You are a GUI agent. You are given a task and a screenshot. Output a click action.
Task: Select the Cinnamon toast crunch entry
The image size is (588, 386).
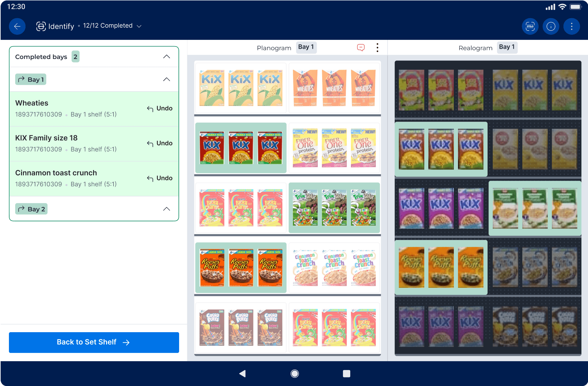(94, 179)
